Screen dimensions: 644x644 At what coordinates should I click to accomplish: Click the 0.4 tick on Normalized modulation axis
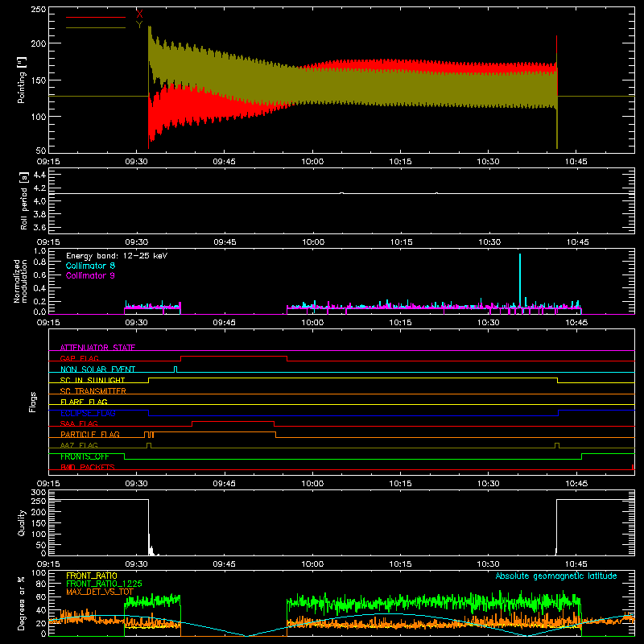coord(39,288)
